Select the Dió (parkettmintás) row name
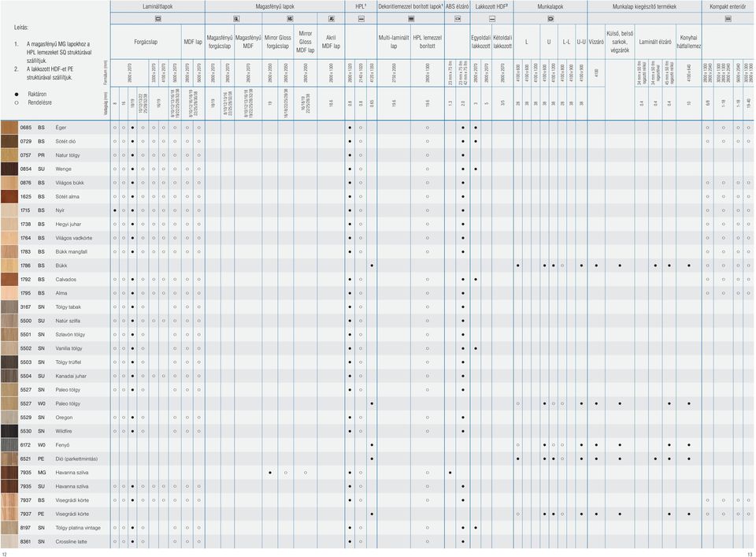Image resolution: width=756 pixels, height=557 pixels. 76,459
